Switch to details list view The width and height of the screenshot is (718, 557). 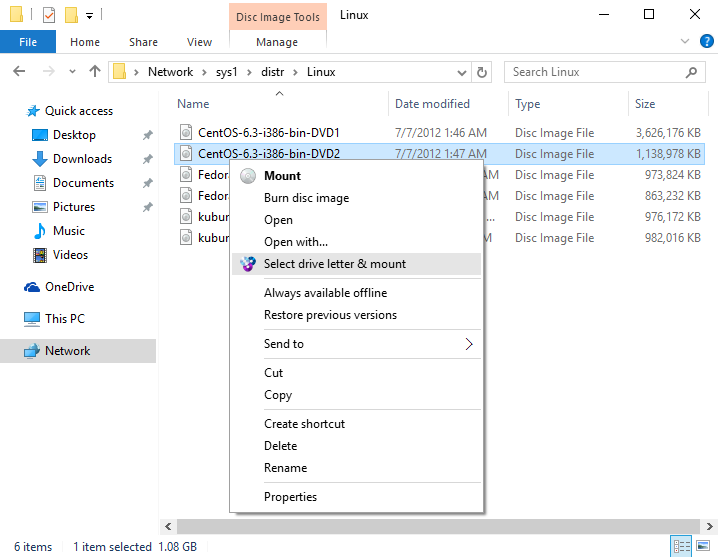(x=682, y=546)
